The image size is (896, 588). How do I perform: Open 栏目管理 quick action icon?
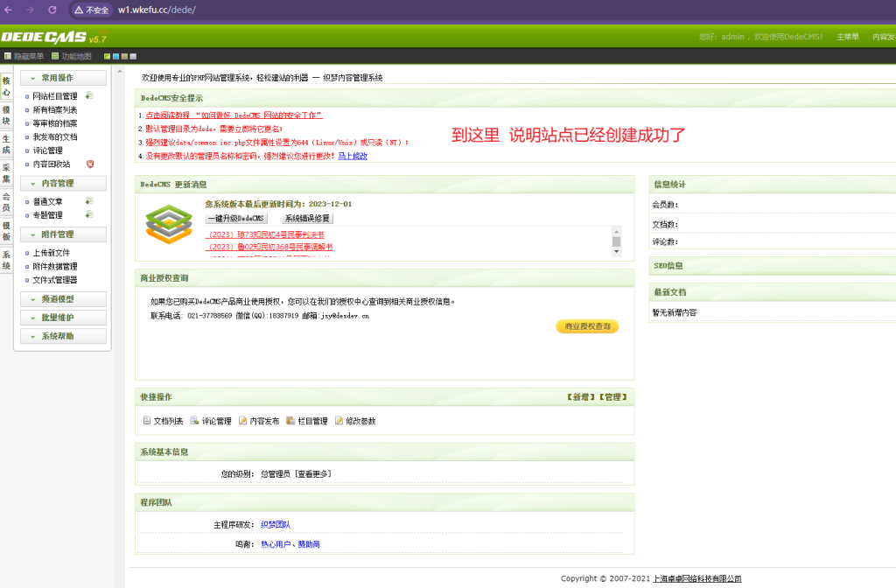(x=290, y=421)
